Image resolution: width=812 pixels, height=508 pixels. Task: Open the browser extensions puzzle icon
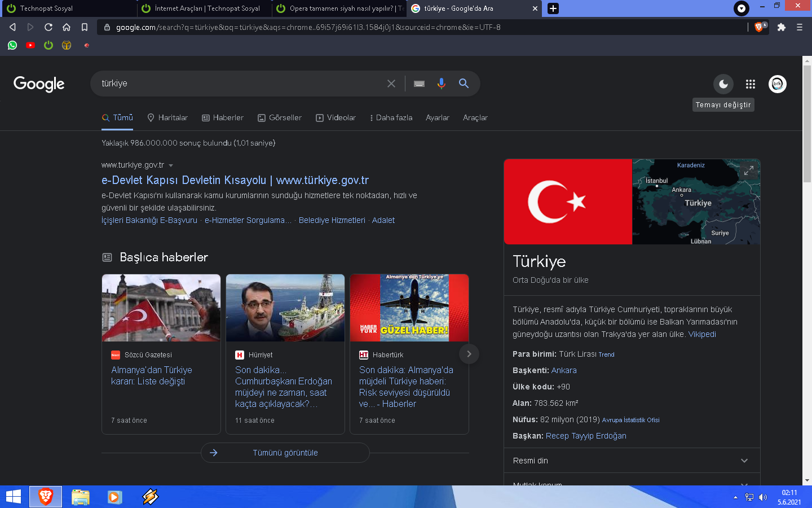point(781,27)
